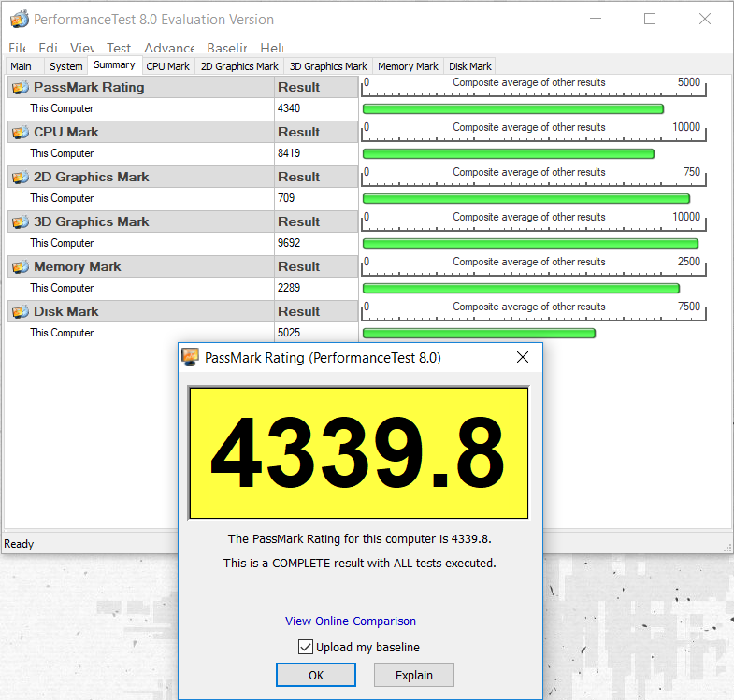Click the PassMark Rating green result bar
Screen dimensions: 734x700
coord(513,109)
